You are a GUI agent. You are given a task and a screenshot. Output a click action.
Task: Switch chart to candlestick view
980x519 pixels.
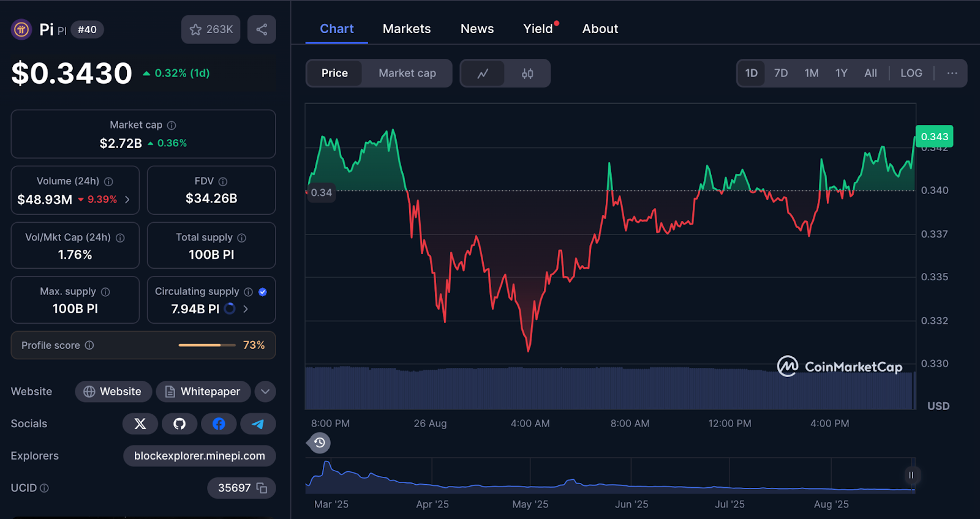527,73
